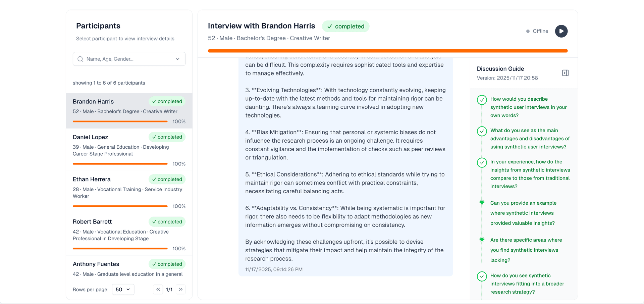Click the completed badge on Brandon Harris
This screenshot has width=644, height=304.
(167, 101)
